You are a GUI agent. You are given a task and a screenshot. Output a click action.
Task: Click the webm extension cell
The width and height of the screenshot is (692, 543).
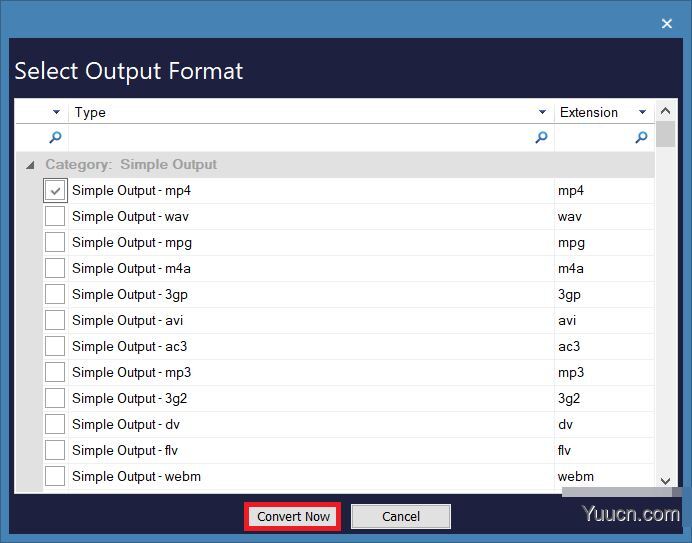(x=604, y=477)
